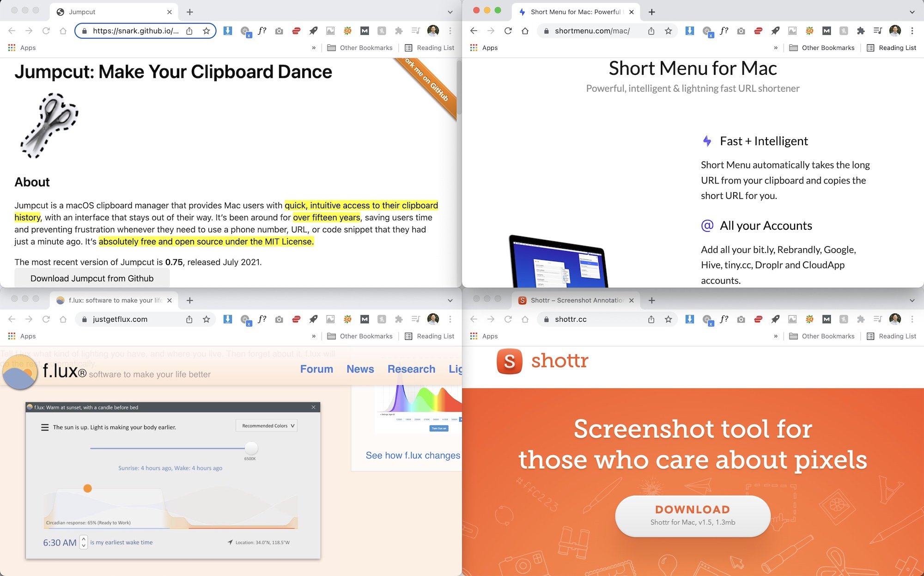
Task: Click the f.lux color temperature slider knob
Action: pos(251,448)
